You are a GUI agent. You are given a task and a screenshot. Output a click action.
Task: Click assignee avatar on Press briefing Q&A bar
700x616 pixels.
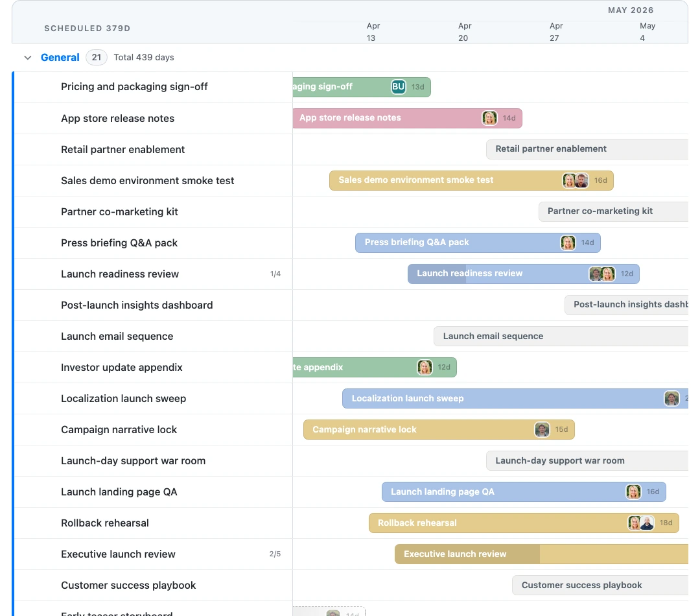click(x=568, y=243)
